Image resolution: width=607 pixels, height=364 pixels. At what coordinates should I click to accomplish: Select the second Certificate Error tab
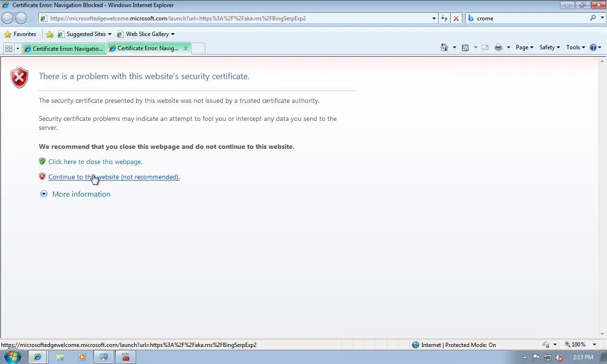[x=144, y=48]
